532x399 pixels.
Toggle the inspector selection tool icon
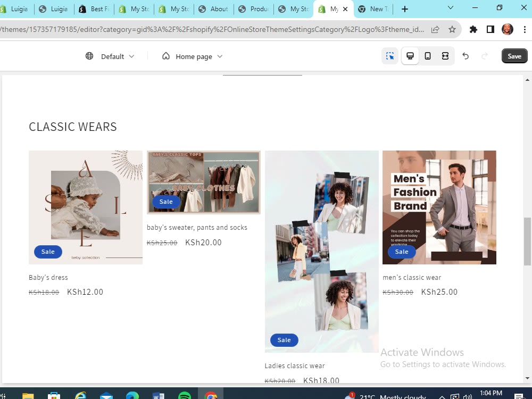click(390, 56)
